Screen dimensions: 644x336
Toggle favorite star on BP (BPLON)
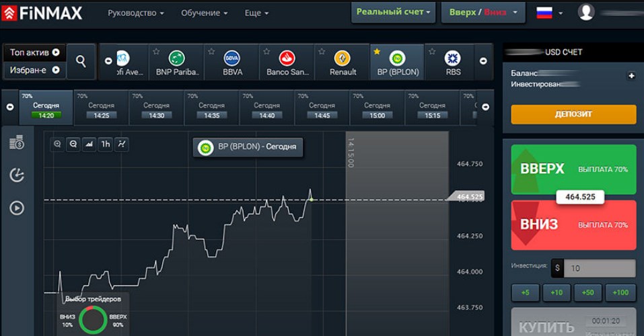coord(377,51)
